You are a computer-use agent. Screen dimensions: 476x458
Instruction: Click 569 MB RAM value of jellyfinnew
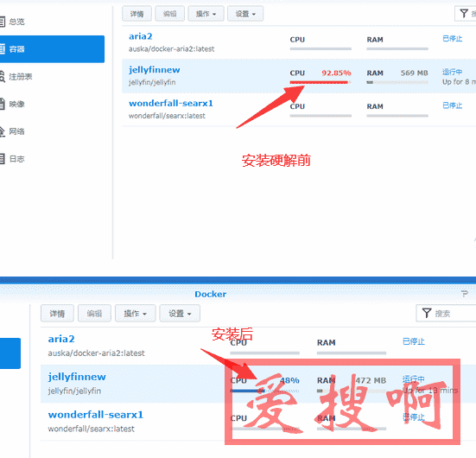414,73
